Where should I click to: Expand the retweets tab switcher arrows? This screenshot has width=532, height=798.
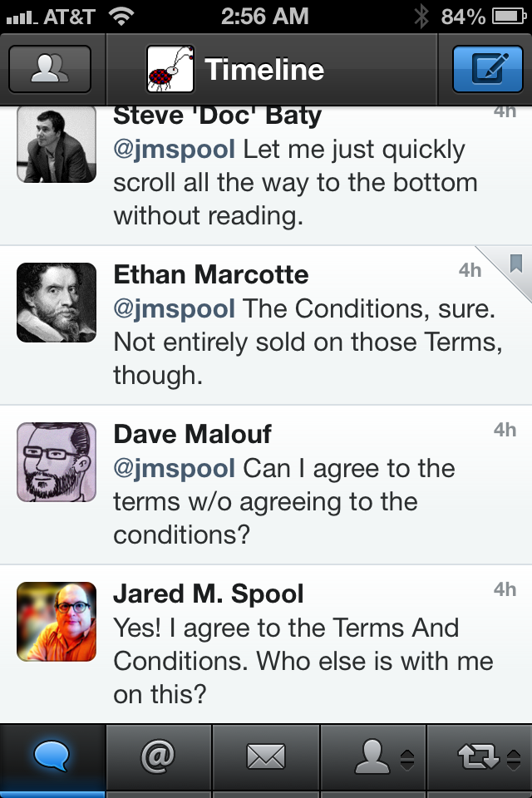(x=514, y=758)
